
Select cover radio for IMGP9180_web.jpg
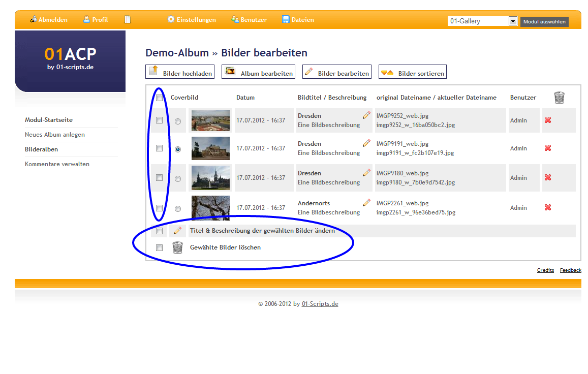coord(178,179)
